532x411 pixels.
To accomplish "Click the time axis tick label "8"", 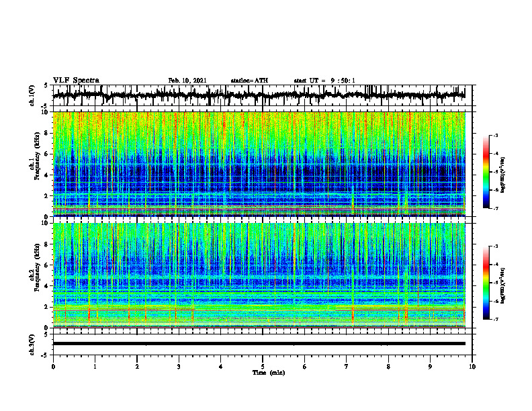I will [388, 367].
